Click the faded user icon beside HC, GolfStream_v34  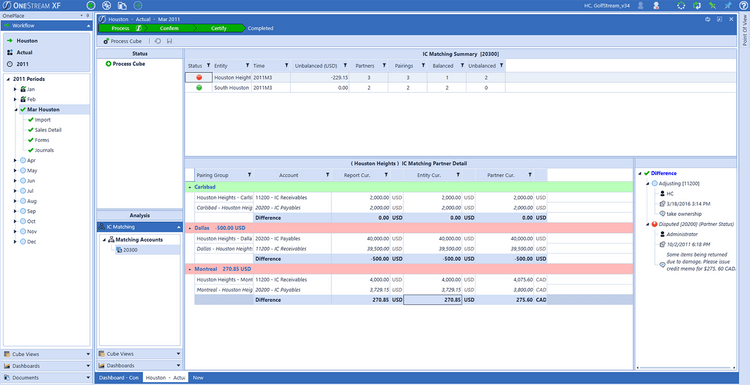[640, 5]
